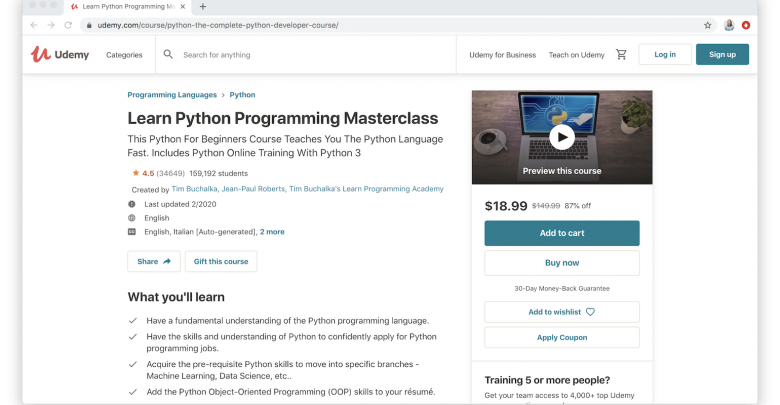
Task: Reload the page
Action: pos(68,25)
